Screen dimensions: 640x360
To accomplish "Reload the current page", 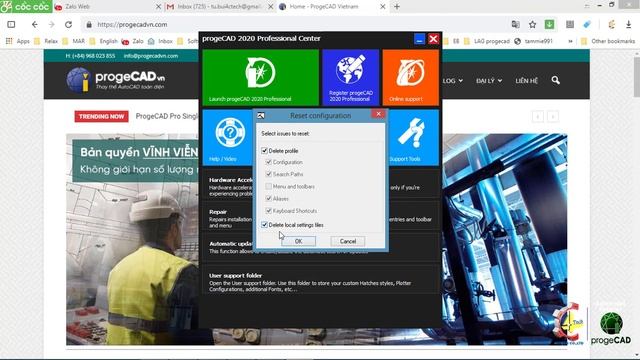I will [68, 24].
